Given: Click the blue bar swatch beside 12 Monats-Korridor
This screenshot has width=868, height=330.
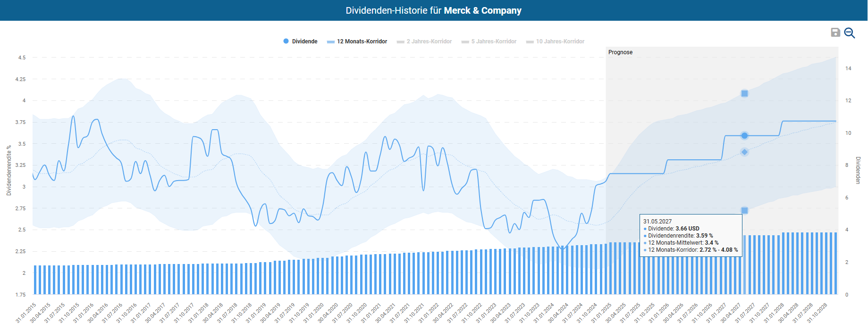Looking at the screenshot, I should (x=331, y=42).
